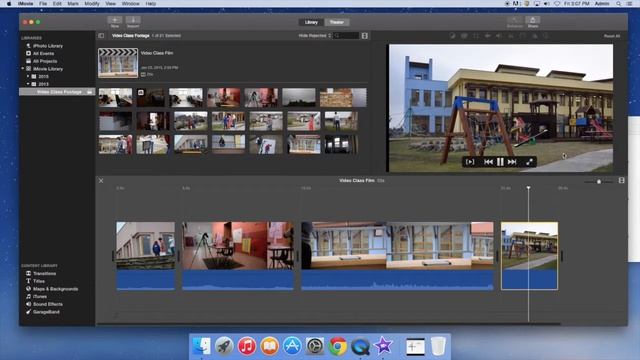This screenshot has width=640, height=360.
Task: Open Transitions in Content Library
Action: 44,273
